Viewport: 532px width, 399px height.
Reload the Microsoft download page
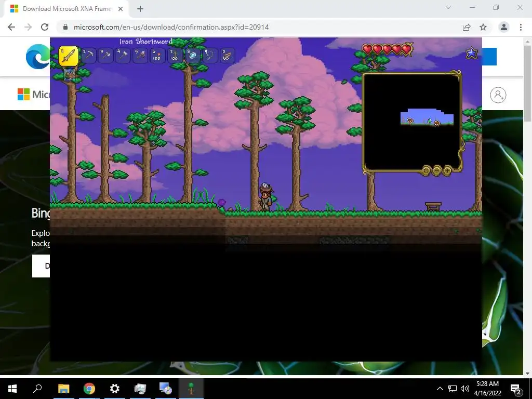click(x=45, y=27)
